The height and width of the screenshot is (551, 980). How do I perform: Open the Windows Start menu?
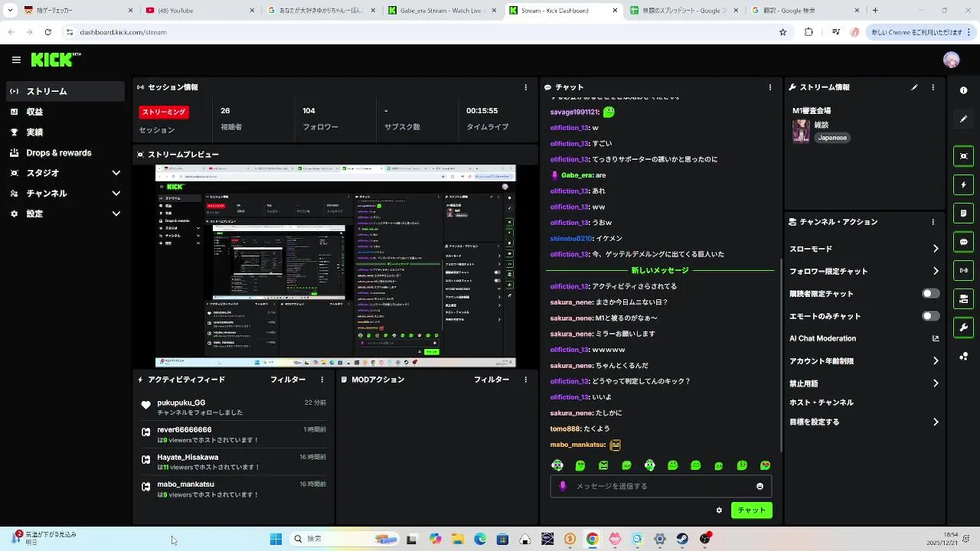pos(276,539)
